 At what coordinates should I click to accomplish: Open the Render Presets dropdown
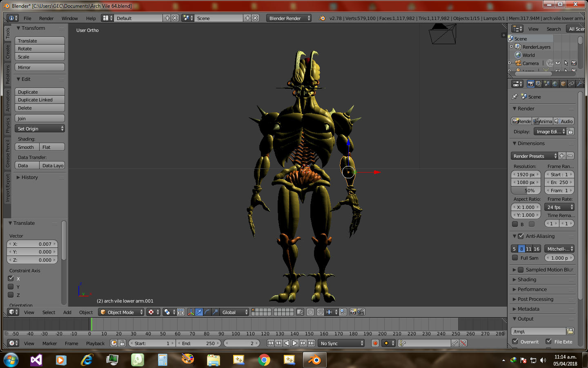coord(534,156)
